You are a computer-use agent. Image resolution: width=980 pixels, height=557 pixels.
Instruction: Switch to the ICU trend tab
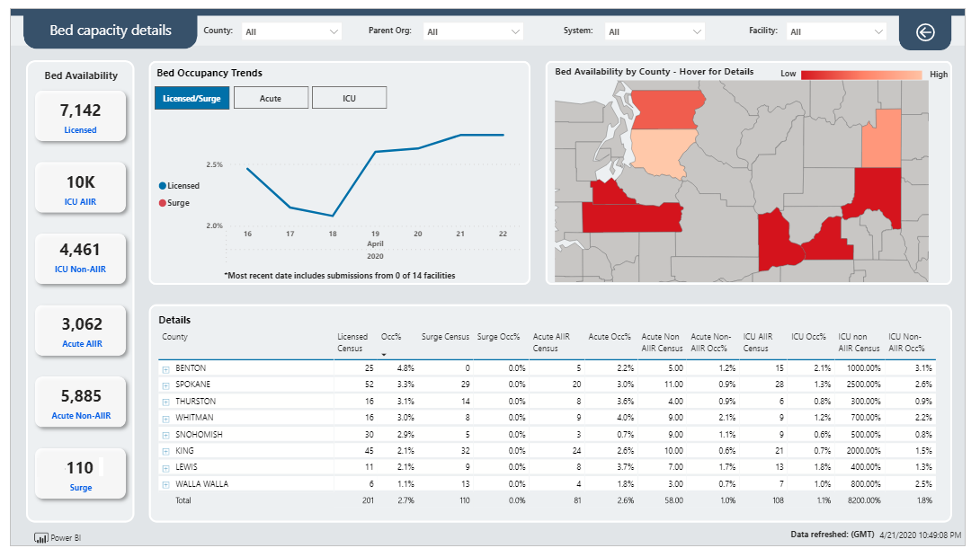(x=350, y=98)
